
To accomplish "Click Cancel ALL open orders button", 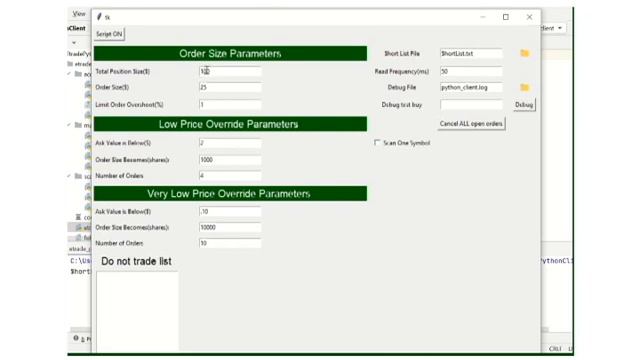I will 471,124.
